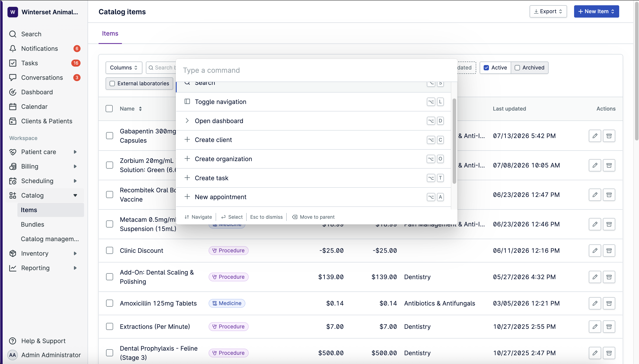Open Notifications bell in sidebar
This screenshot has width=639, height=364.
click(x=13, y=49)
